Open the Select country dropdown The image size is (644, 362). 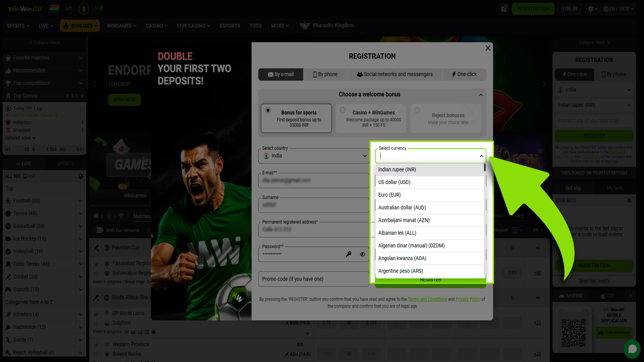coord(314,156)
